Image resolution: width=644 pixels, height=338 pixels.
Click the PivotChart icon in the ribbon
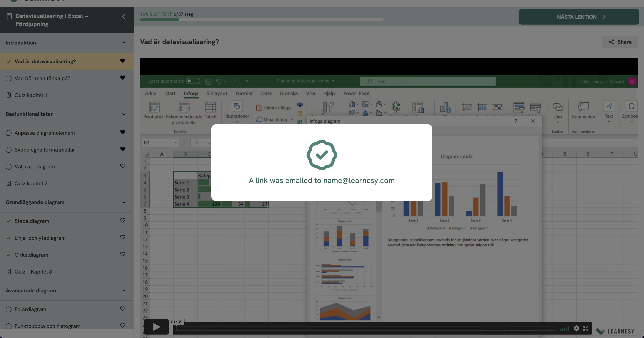pyautogui.click(x=418, y=107)
